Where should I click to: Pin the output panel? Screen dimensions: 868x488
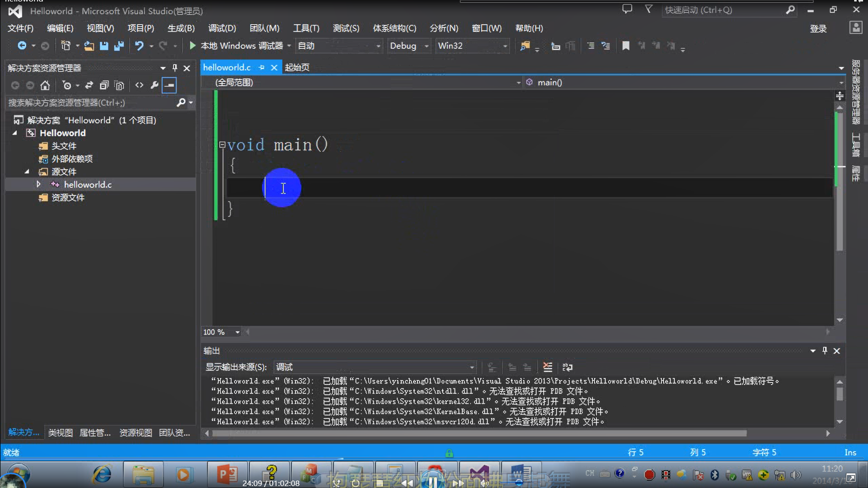tap(825, 350)
